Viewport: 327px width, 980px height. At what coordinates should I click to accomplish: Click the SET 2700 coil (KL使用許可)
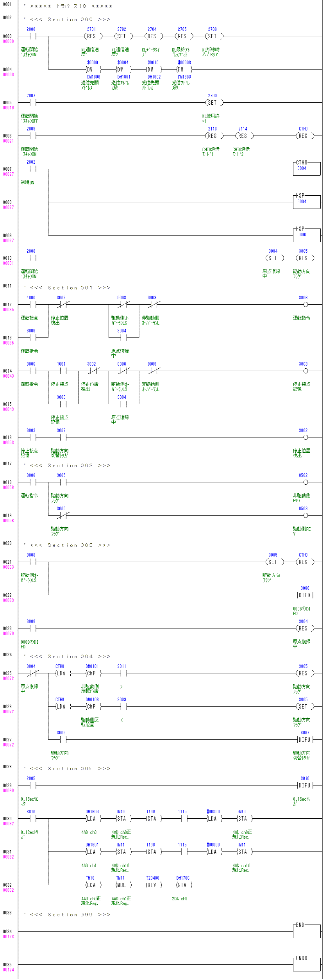tap(214, 103)
